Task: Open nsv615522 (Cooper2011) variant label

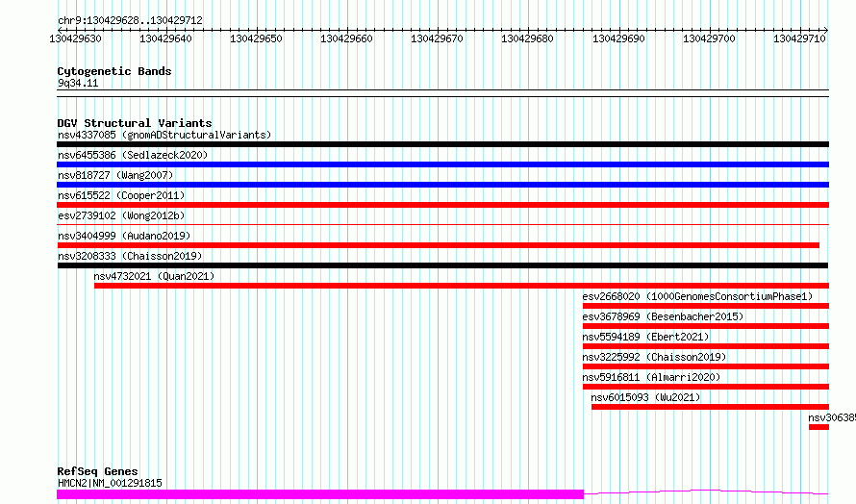Action: [121, 195]
